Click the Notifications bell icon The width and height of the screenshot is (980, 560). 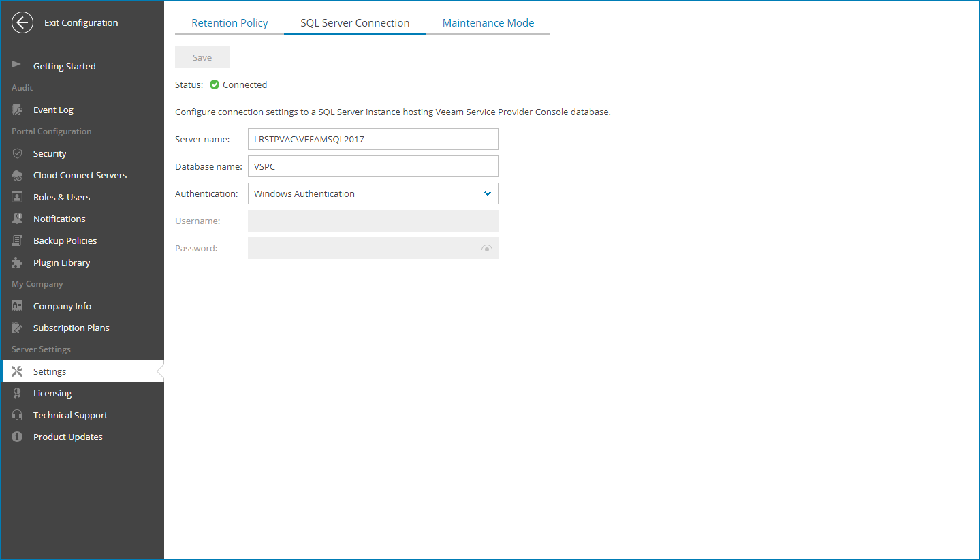tap(17, 219)
